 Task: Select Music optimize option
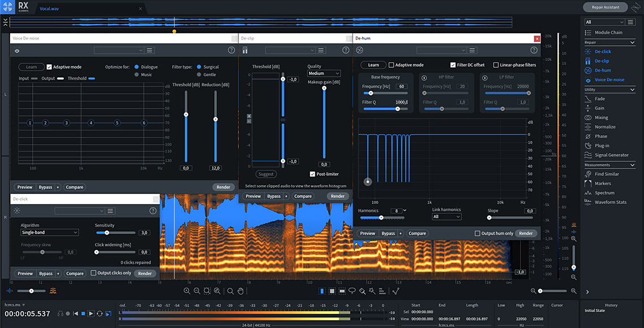coord(136,75)
